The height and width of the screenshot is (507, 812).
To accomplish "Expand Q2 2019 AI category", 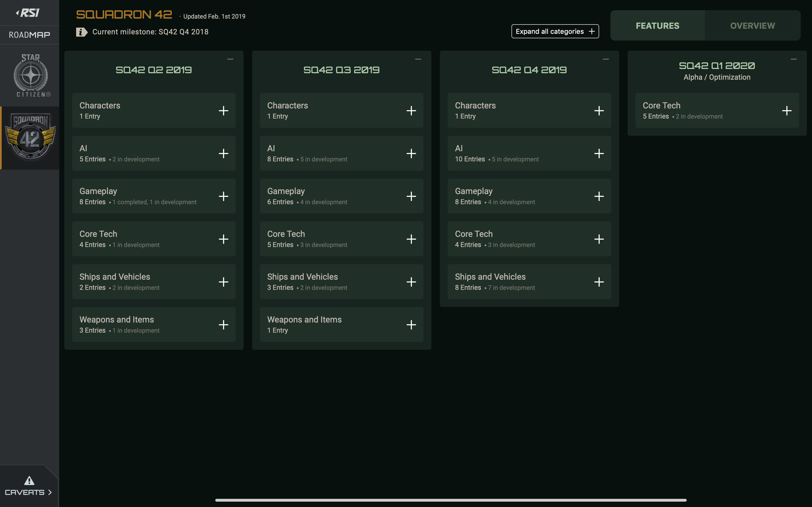I will pyautogui.click(x=224, y=154).
